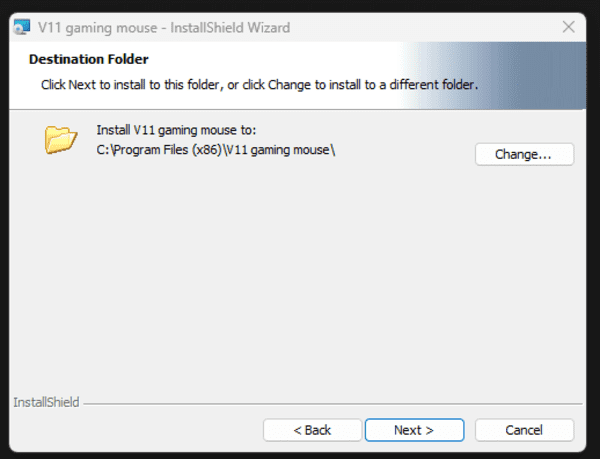This screenshot has width=600, height=459.
Task: Close the InstallShield Wizard window
Action: (568, 27)
